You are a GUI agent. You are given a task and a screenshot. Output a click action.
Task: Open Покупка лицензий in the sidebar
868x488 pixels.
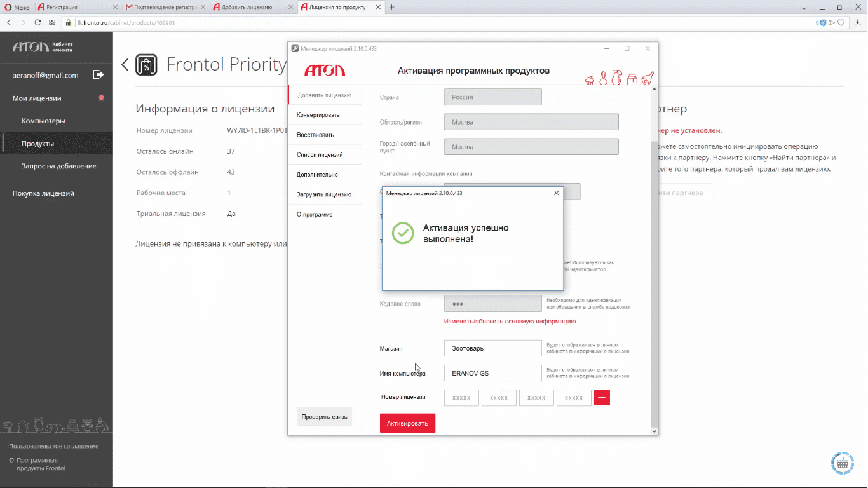point(43,193)
